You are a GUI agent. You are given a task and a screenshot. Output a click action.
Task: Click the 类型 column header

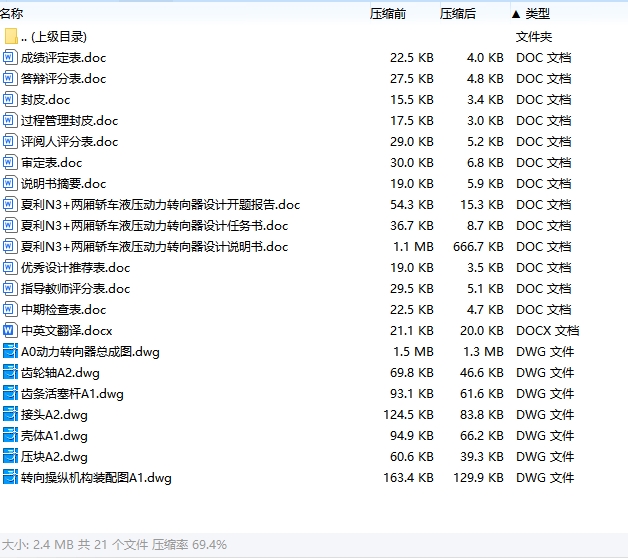point(537,14)
